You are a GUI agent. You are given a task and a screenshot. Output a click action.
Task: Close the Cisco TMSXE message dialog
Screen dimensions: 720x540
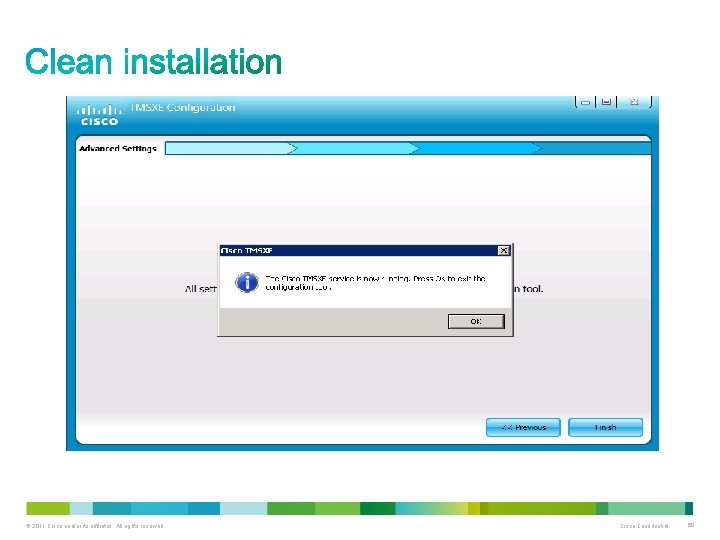point(504,250)
